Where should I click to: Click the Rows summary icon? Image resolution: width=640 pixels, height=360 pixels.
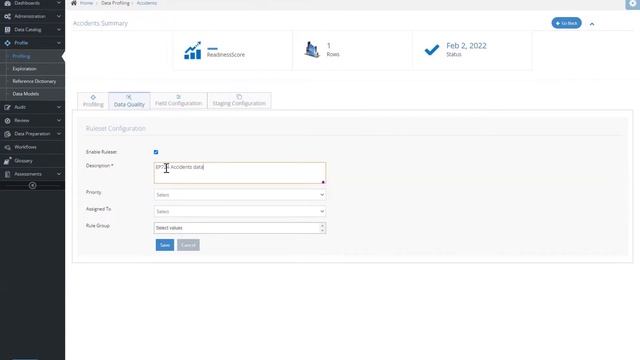(312, 50)
